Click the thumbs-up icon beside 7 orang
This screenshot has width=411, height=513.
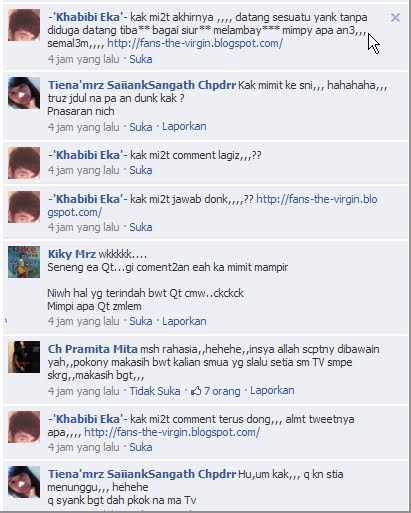click(196, 390)
